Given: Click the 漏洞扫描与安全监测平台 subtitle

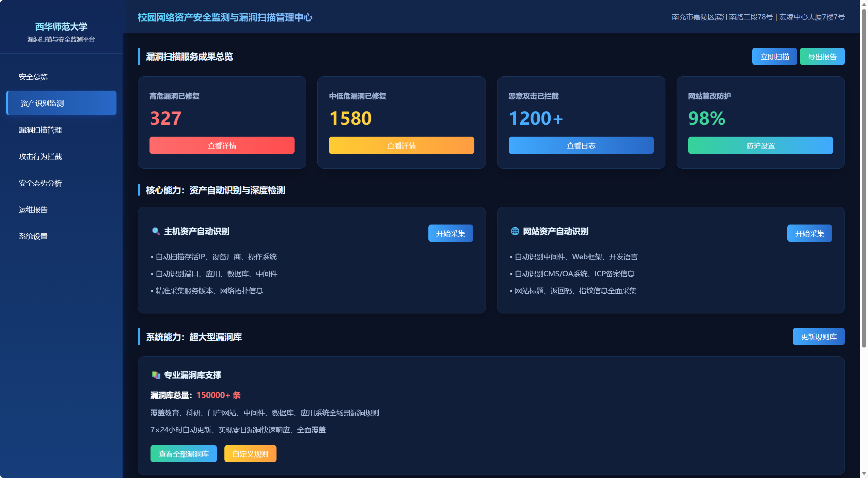Looking at the screenshot, I should pyautogui.click(x=61, y=40).
